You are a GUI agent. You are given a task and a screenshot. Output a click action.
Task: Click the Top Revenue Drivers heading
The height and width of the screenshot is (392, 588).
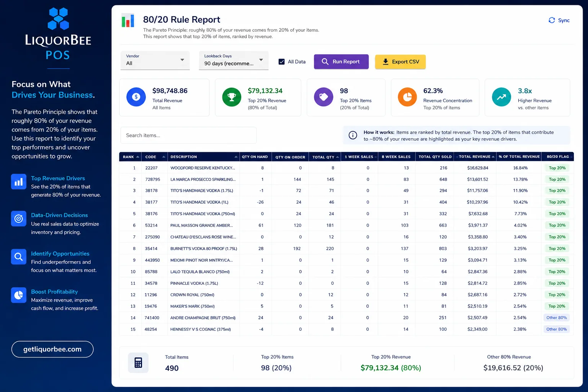(x=58, y=178)
